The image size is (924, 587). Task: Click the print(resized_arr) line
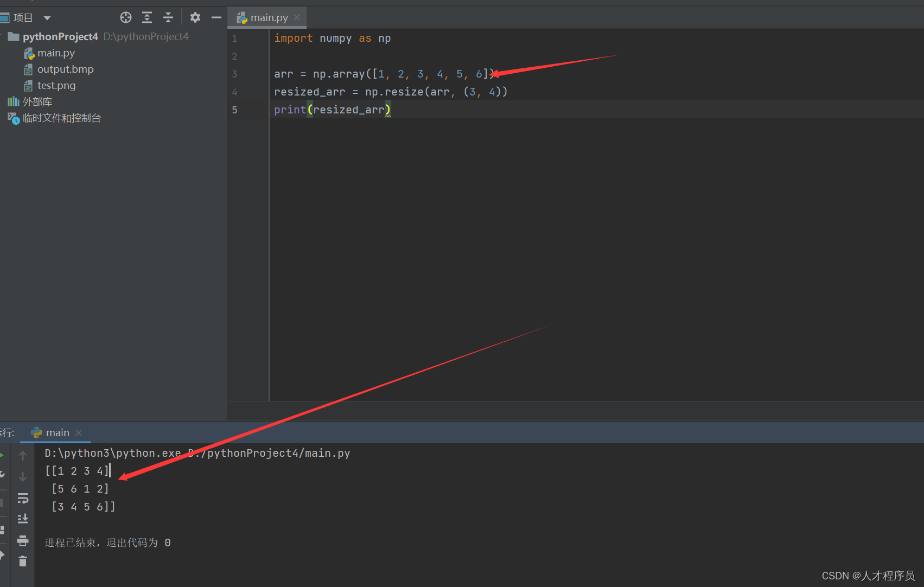[332, 110]
